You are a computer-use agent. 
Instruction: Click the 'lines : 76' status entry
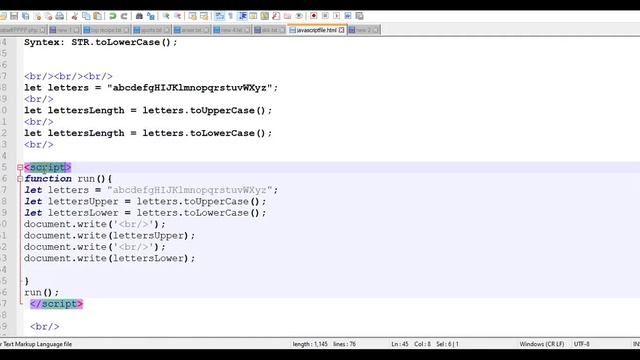tap(344, 344)
